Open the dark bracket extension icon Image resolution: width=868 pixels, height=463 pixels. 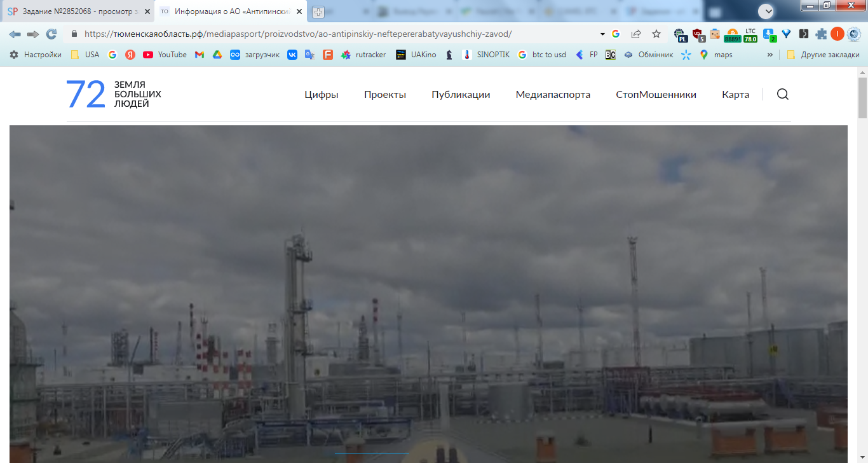804,34
